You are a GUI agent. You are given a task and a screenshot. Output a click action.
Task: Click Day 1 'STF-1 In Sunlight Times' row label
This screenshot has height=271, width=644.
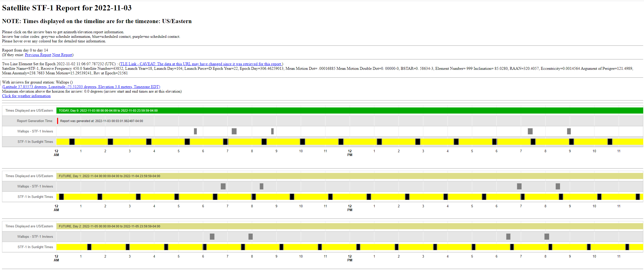tap(35, 197)
